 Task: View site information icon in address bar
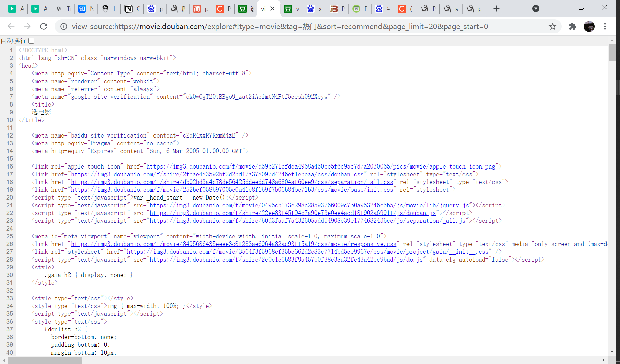tap(64, 26)
